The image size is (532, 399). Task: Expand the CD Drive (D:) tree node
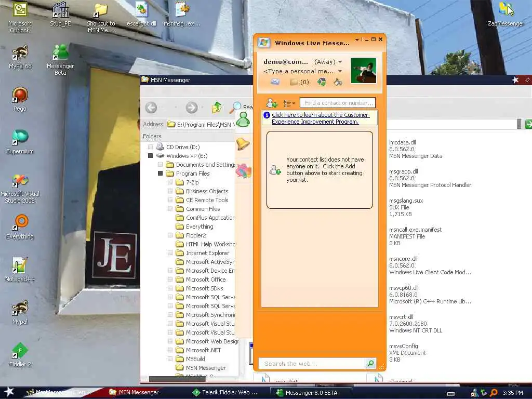150,147
